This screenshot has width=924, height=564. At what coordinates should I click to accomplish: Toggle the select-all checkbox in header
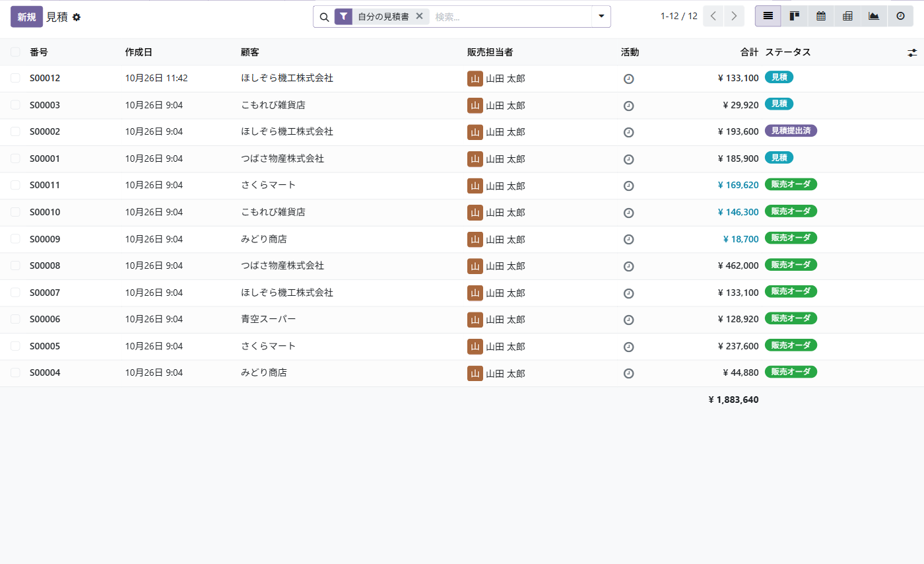[15, 52]
